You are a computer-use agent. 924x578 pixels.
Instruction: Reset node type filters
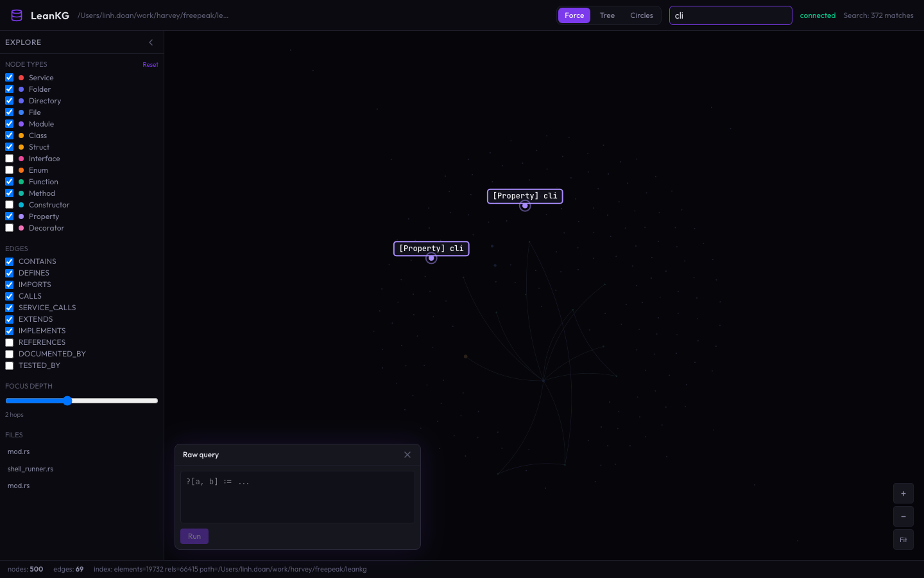(x=150, y=65)
